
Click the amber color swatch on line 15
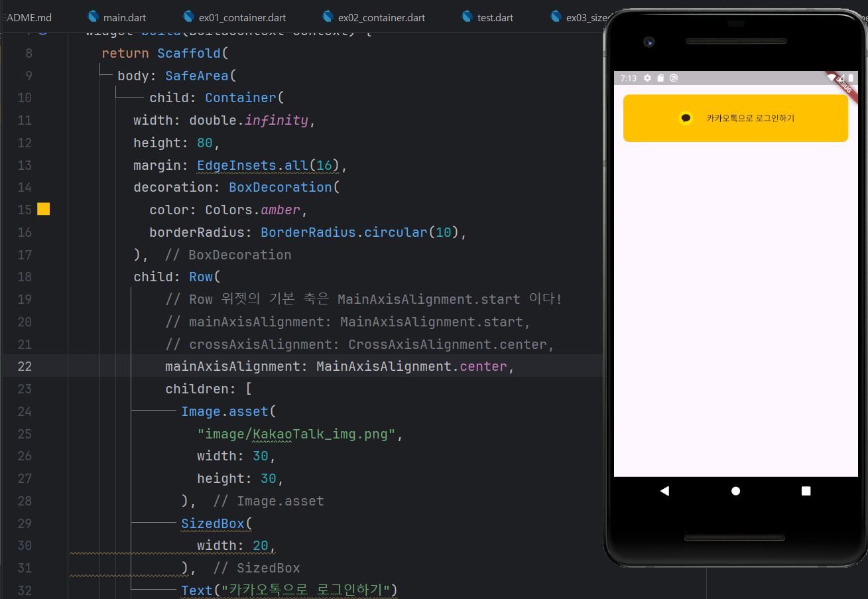click(44, 210)
